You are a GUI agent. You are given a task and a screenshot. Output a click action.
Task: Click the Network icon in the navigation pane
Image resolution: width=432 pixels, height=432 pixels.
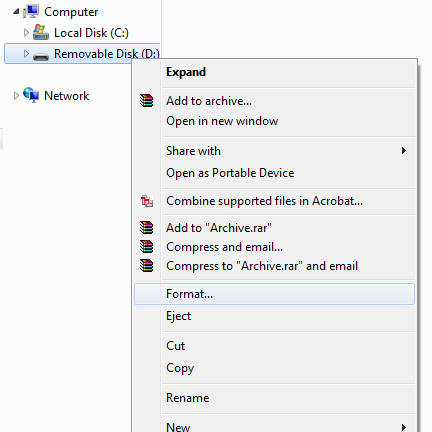click(31, 95)
